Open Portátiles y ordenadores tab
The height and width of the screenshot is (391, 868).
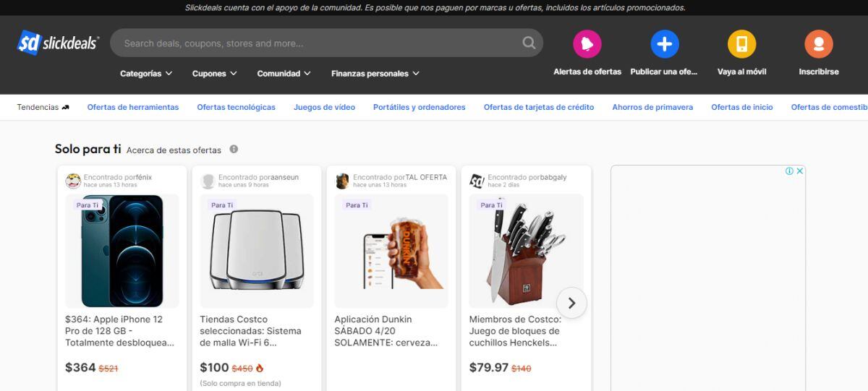pos(420,107)
